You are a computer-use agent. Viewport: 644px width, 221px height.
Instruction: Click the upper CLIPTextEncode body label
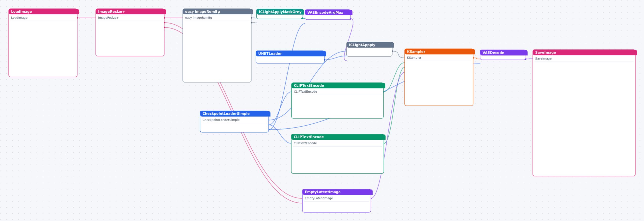coord(305,92)
